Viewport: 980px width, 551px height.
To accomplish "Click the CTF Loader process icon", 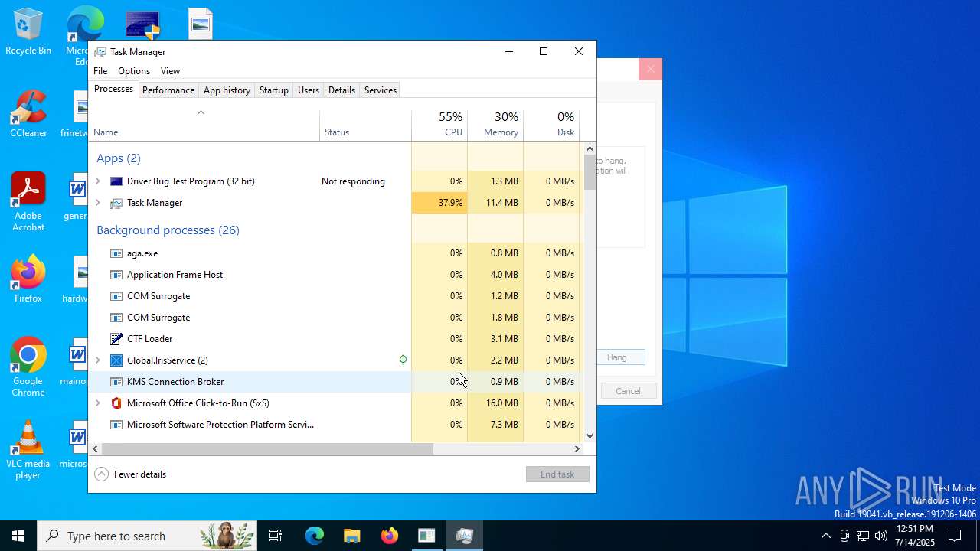I will pyautogui.click(x=116, y=339).
